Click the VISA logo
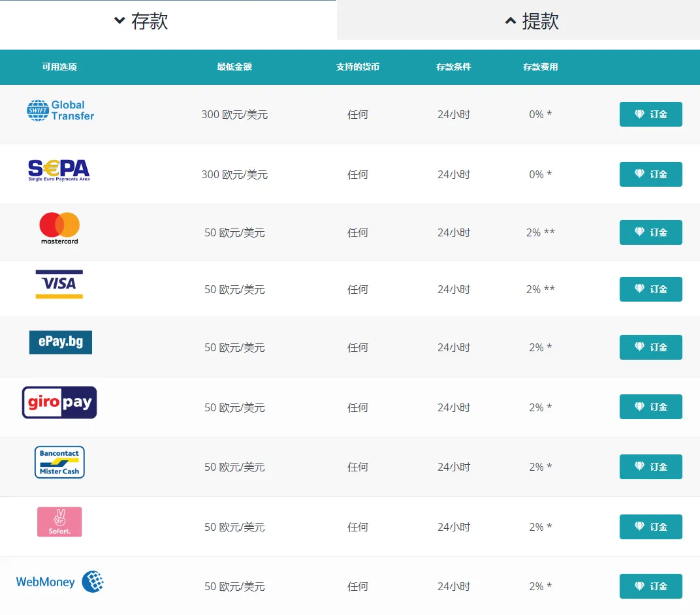 tap(59, 284)
